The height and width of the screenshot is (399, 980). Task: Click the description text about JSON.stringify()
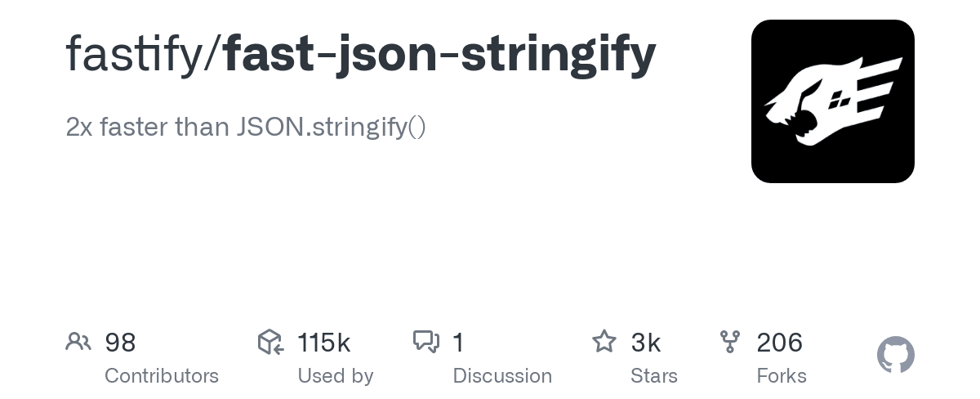click(x=246, y=128)
